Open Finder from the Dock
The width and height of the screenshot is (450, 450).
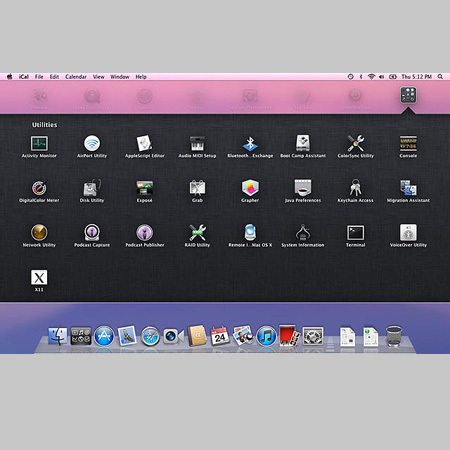click(58, 336)
